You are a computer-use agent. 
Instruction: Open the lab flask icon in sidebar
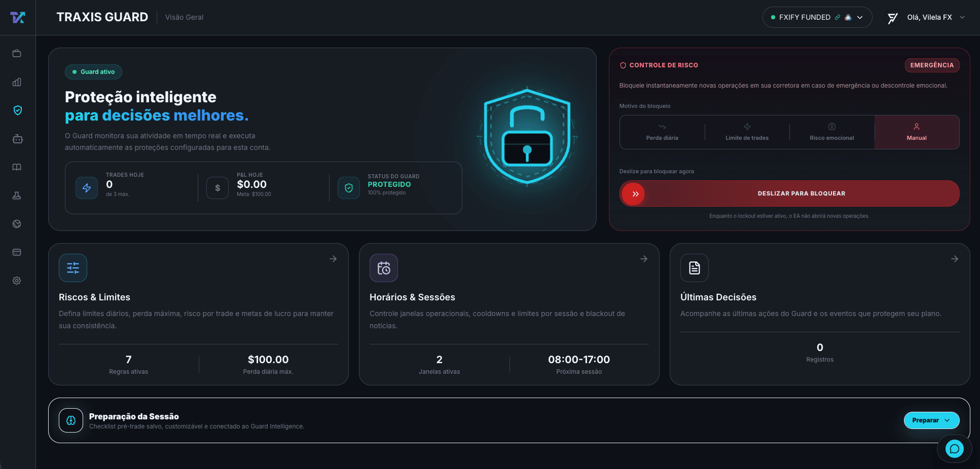pyautogui.click(x=17, y=196)
